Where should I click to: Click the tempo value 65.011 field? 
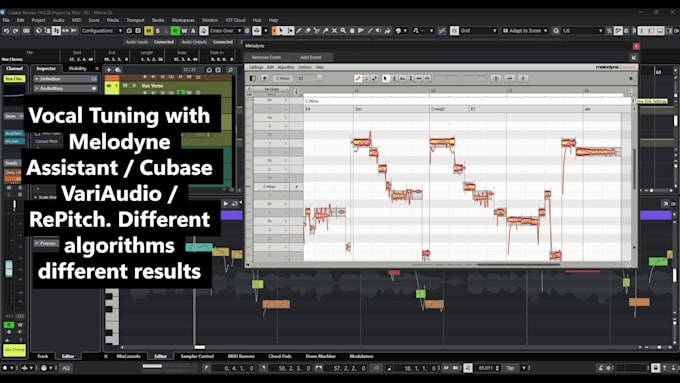[487, 368]
